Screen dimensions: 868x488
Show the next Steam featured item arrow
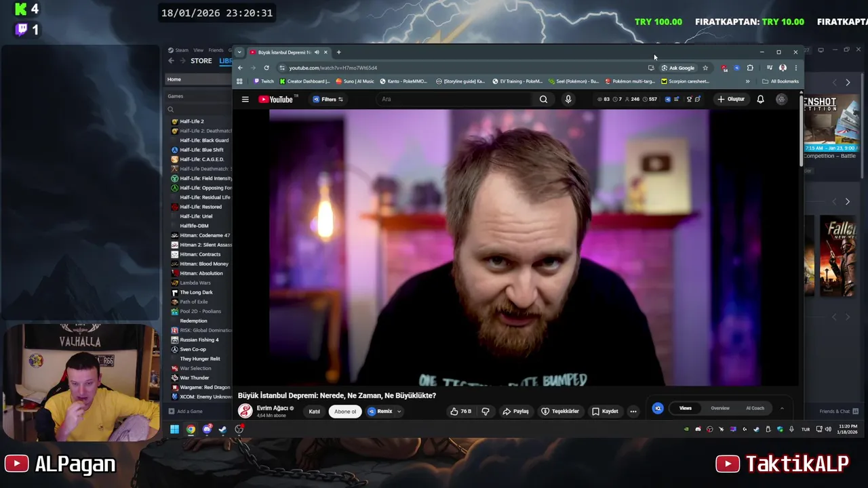point(848,83)
